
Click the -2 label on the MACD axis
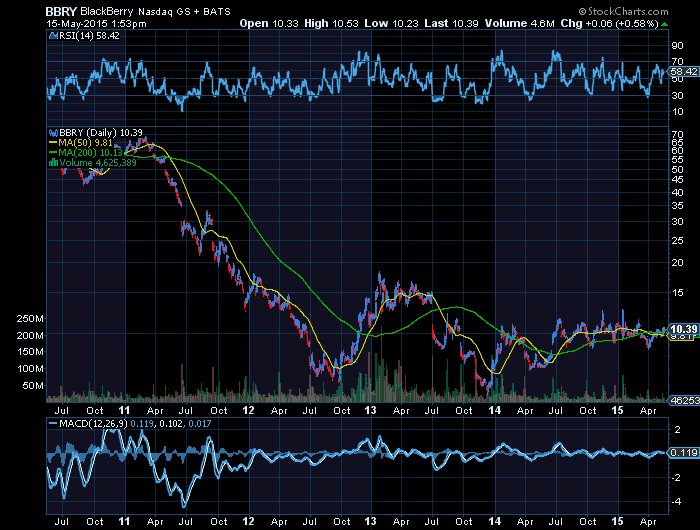click(676, 478)
